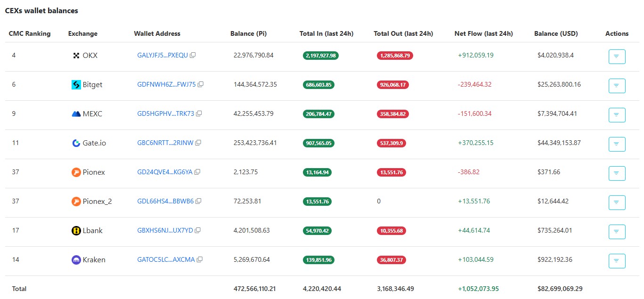Copy the Pionex_2 wallet address
The width and height of the screenshot is (644, 299).
[x=198, y=202]
